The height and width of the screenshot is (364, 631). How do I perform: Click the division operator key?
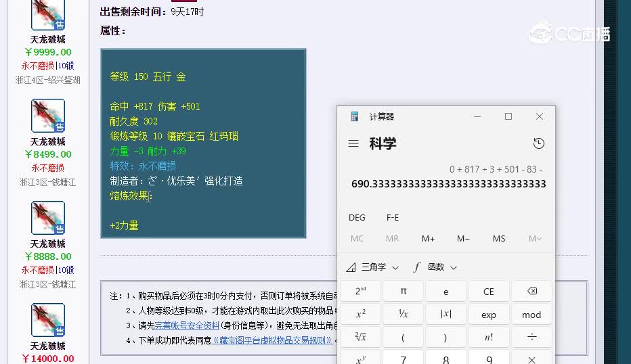(531, 337)
